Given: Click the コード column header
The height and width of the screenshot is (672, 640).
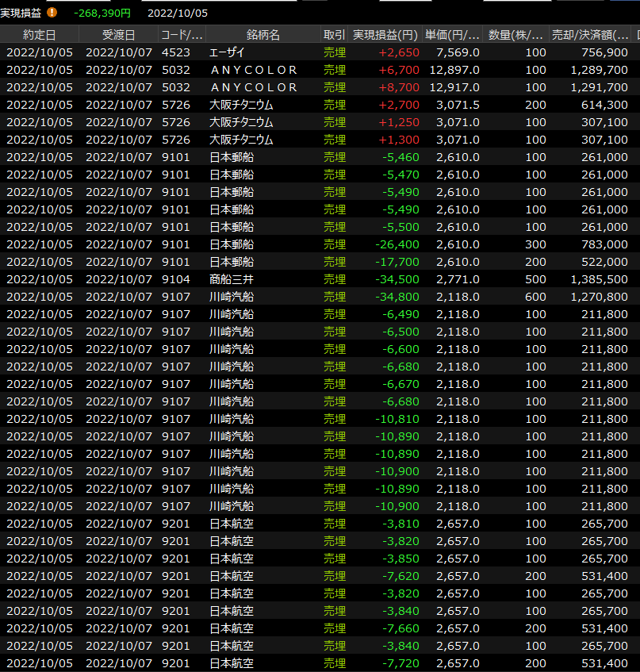Looking at the screenshot, I should coord(182,35).
